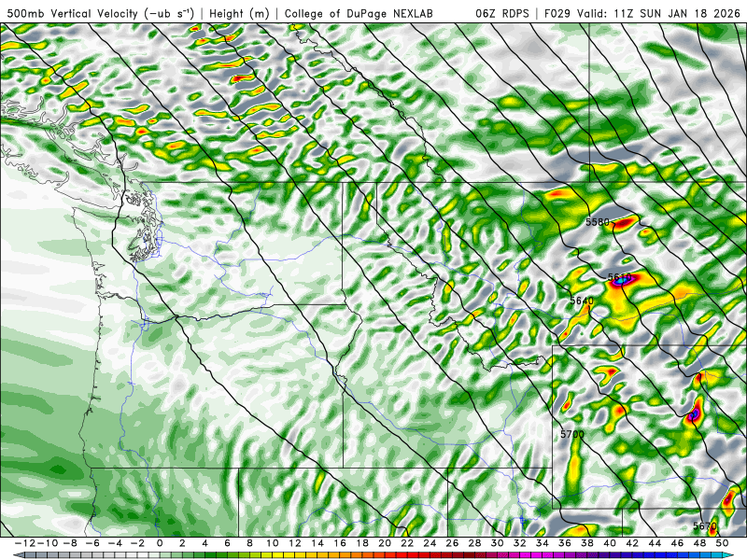Click the standalone 2 colorbar scale value

click(x=182, y=543)
